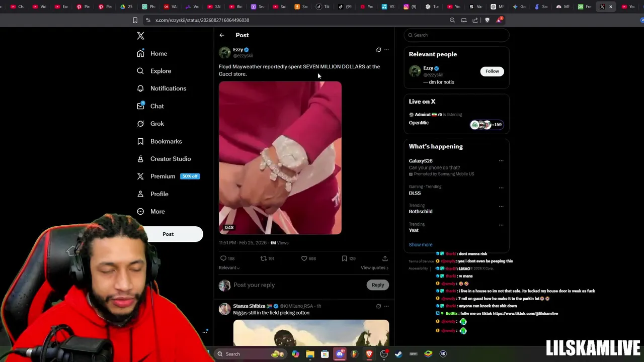Click the share icon under the post
Viewport: 644px width, 362px height.
click(x=385, y=258)
